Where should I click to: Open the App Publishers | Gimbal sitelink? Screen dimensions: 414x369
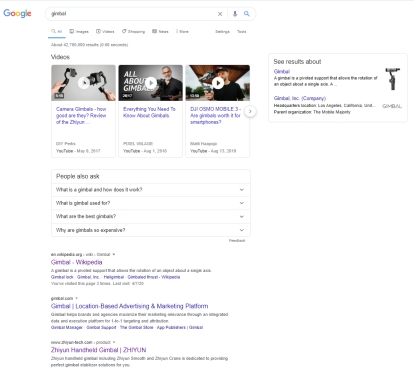tap(180, 327)
